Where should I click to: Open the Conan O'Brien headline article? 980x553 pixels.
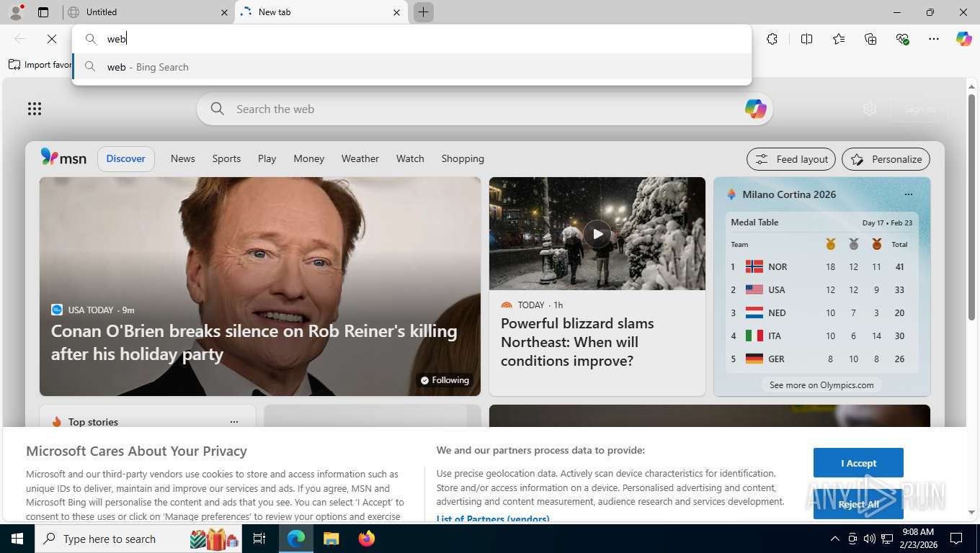click(x=254, y=342)
